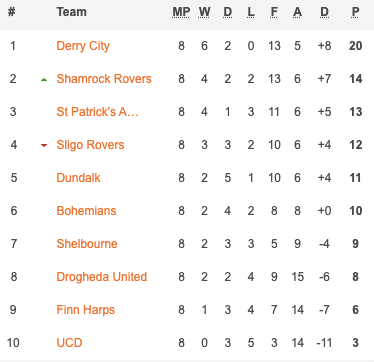The height and width of the screenshot is (362, 374).
Task: Click the A goals-against column header
Action: [x=297, y=12]
